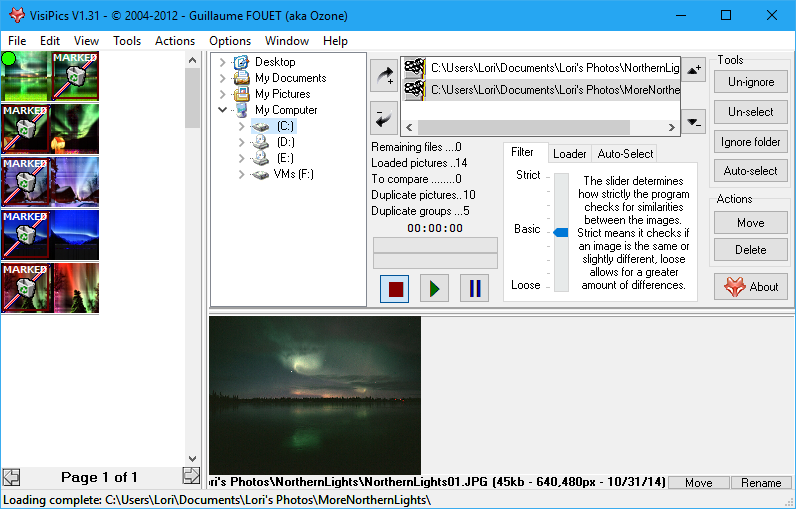Image resolution: width=796 pixels, height=509 pixels.
Task: Click the remove folder arrow icon
Action: point(383,117)
